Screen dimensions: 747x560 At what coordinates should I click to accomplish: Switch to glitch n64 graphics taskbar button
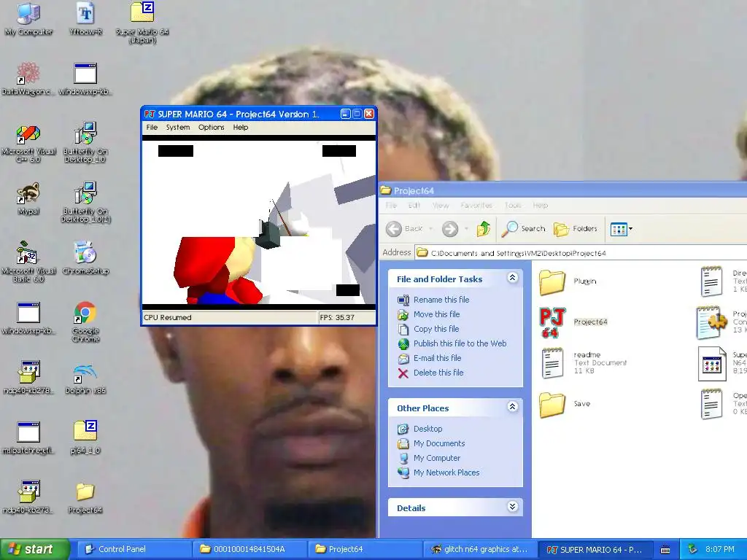[480, 549]
